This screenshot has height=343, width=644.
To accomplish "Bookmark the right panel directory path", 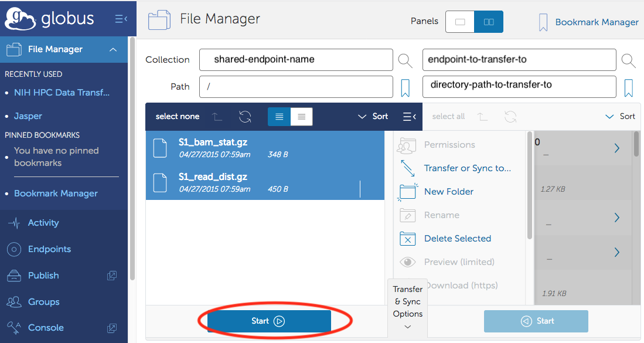I will pos(628,88).
